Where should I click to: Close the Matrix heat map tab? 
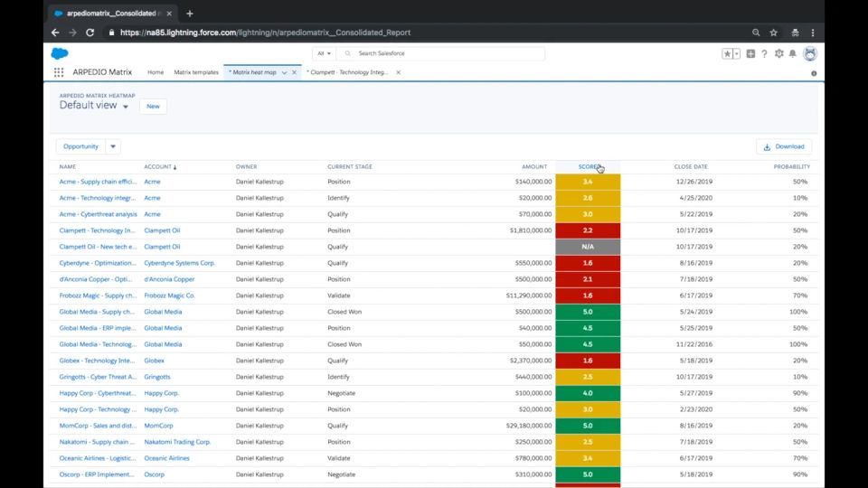[294, 72]
